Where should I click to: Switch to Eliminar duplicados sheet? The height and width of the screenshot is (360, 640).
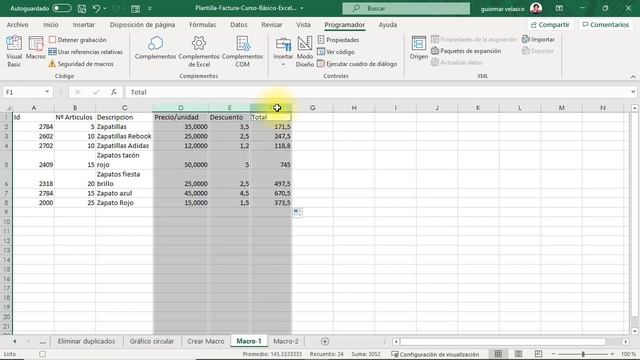(x=86, y=341)
